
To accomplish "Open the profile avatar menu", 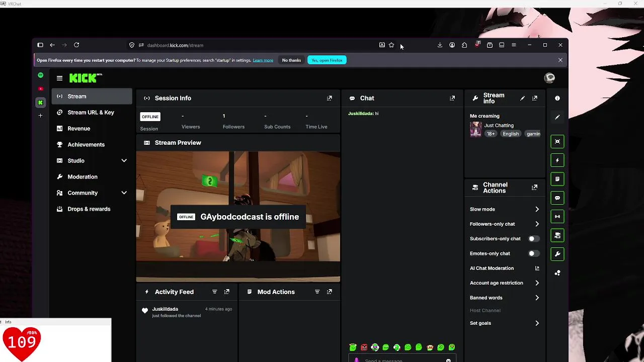I will pyautogui.click(x=549, y=78).
